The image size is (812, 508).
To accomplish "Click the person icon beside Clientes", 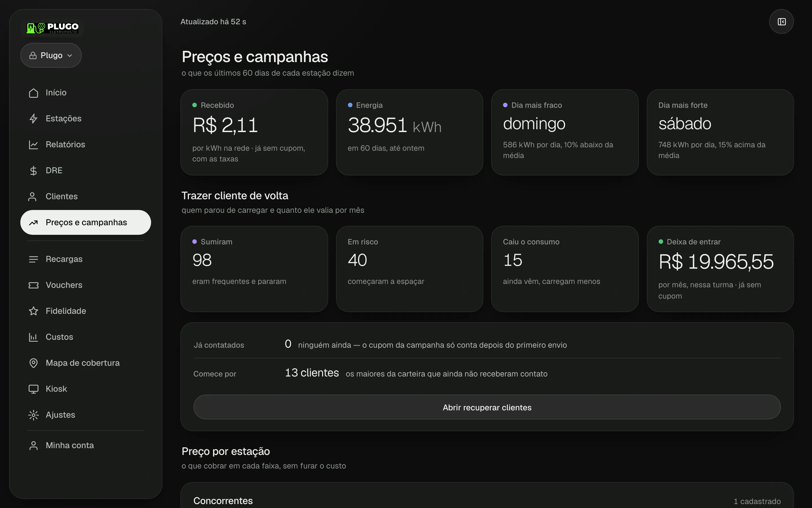I will [x=32, y=196].
